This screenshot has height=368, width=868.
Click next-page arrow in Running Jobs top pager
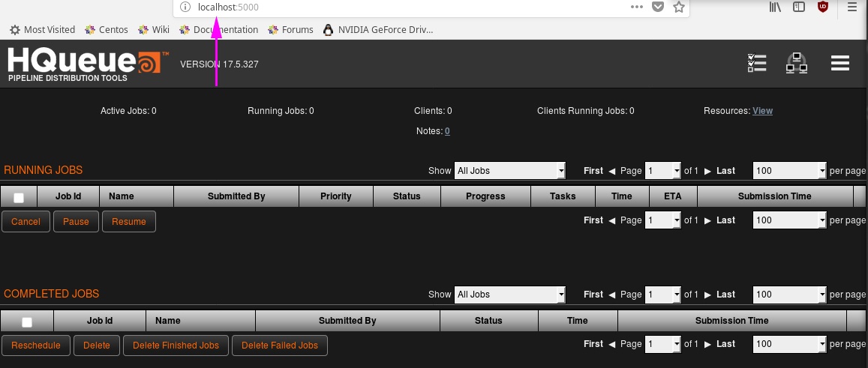click(708, 171)
